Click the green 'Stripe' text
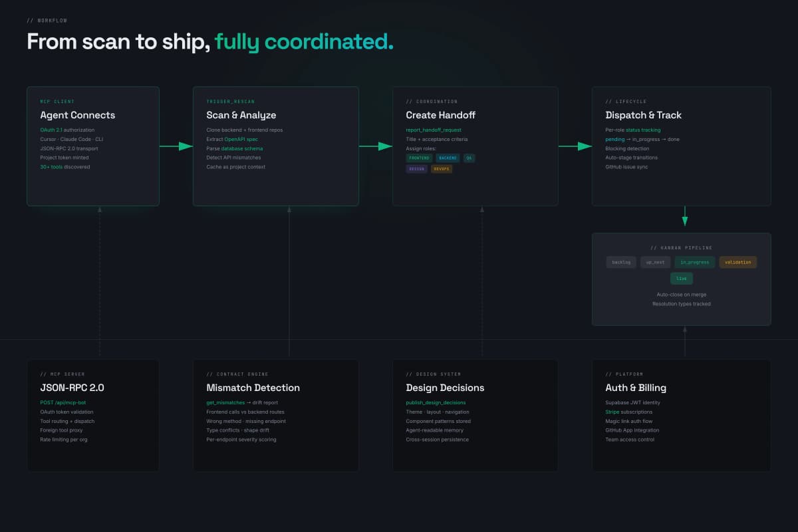Viewport: 798px width, 532px height. (x=613, y=412)
